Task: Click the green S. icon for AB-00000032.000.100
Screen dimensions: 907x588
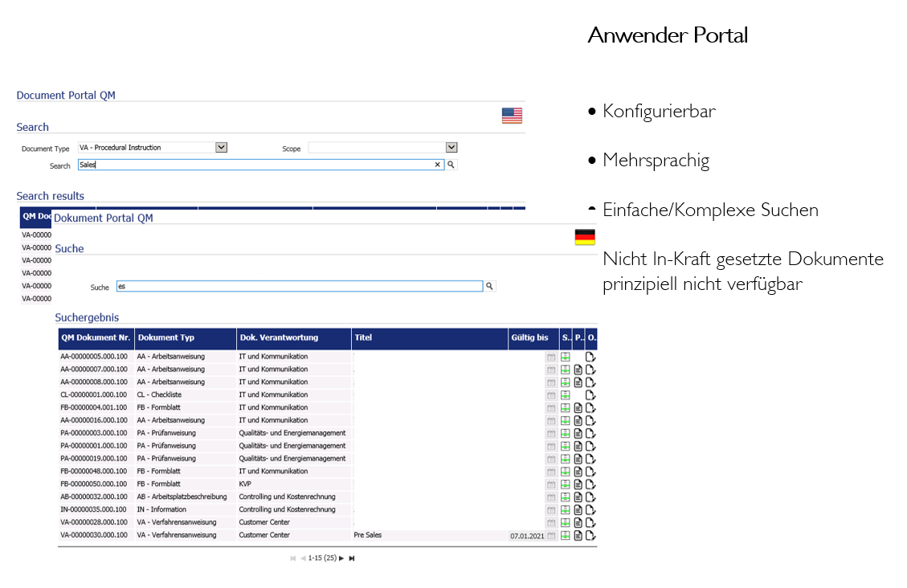Action: (565, 497)
